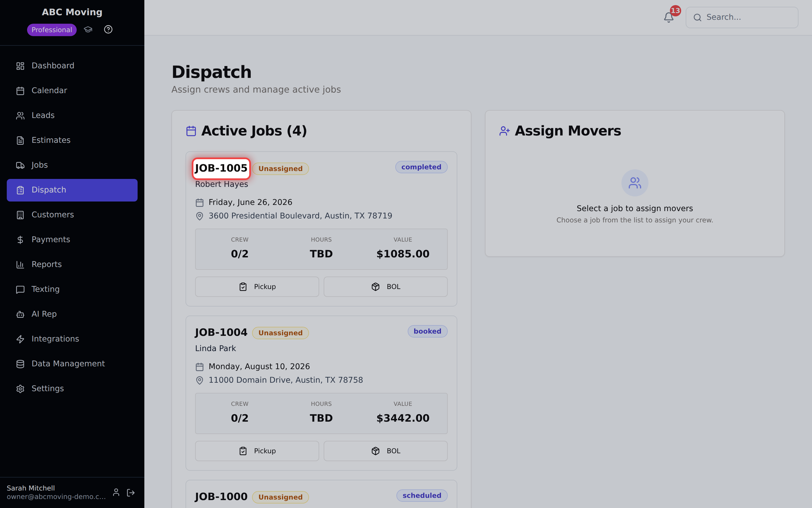Viewport: 812px width, 508px height.
Task: Click the Pickup button for JOB-1005
Action: (257, 286)
